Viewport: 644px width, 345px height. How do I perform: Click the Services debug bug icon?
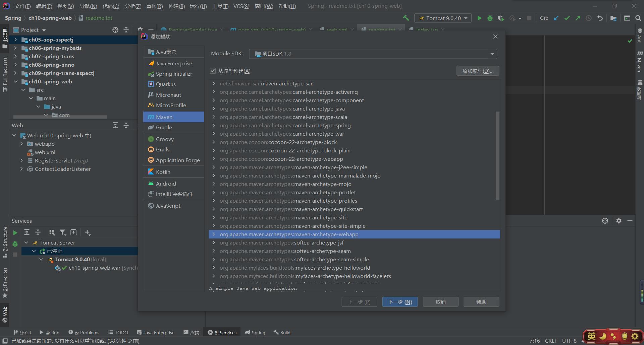pos(15,244)
